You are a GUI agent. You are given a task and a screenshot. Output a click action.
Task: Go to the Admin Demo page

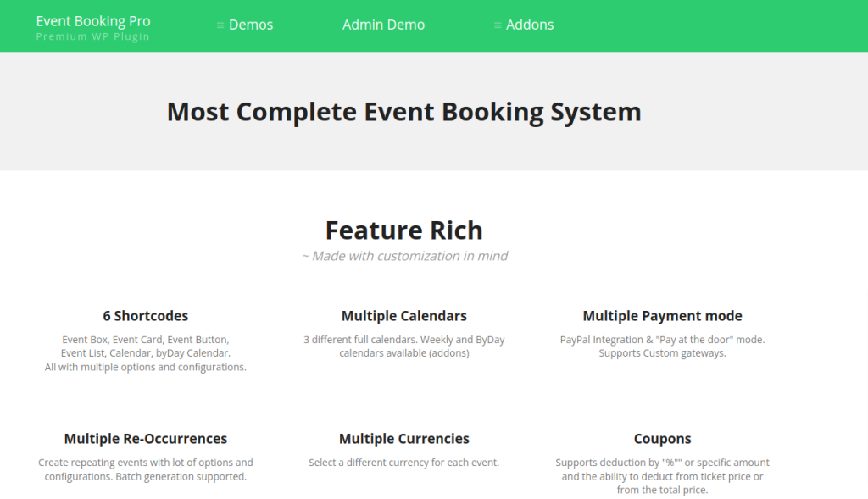[x=383, y=25]
